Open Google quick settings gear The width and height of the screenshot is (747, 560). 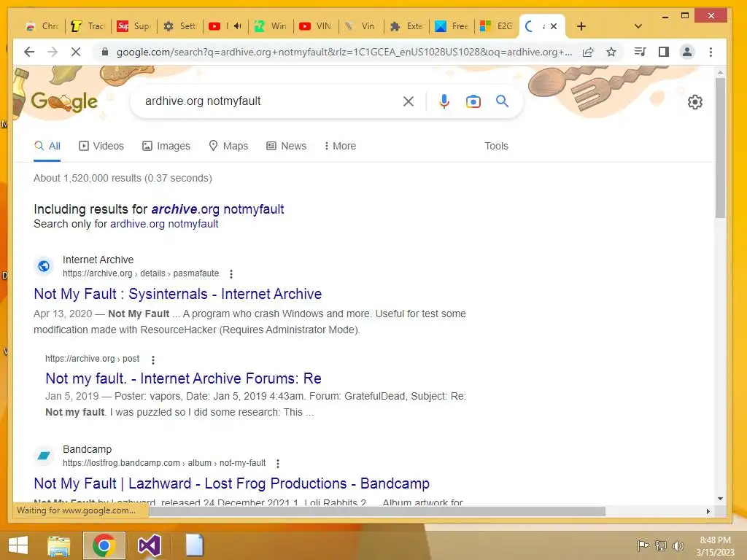point(695,102)
